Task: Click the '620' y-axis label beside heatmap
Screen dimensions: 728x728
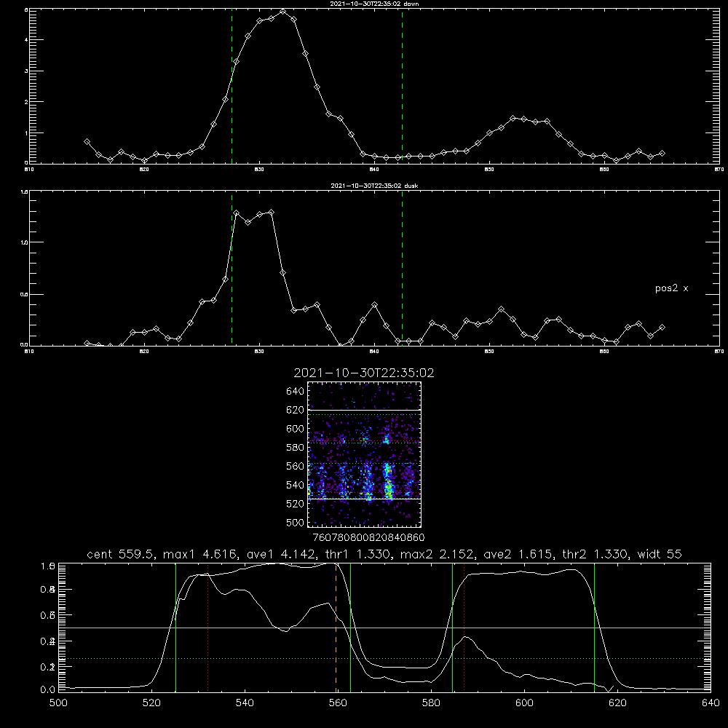Action: click(x=296, y=410)
